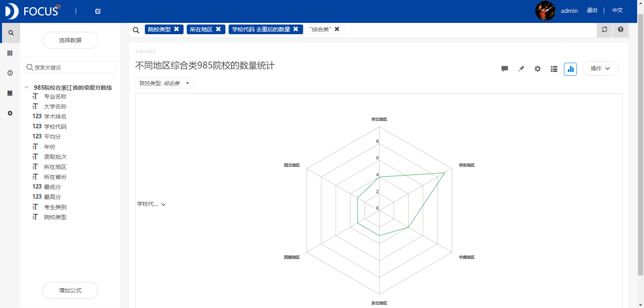Click the 选择数据 button
644x308 pixels.
[70, 40]
